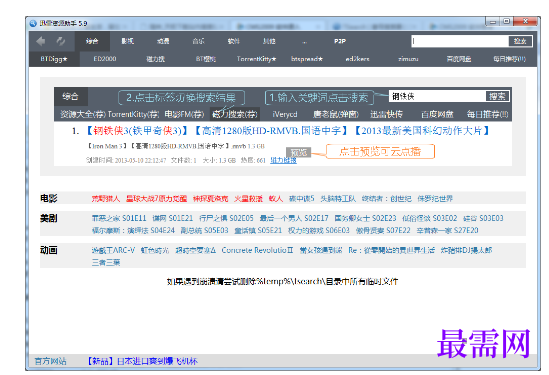Open the 游戏王ARC-V anime link
Image resolution: width=549 pixels, height=375 pixels.
coord(113,250)
